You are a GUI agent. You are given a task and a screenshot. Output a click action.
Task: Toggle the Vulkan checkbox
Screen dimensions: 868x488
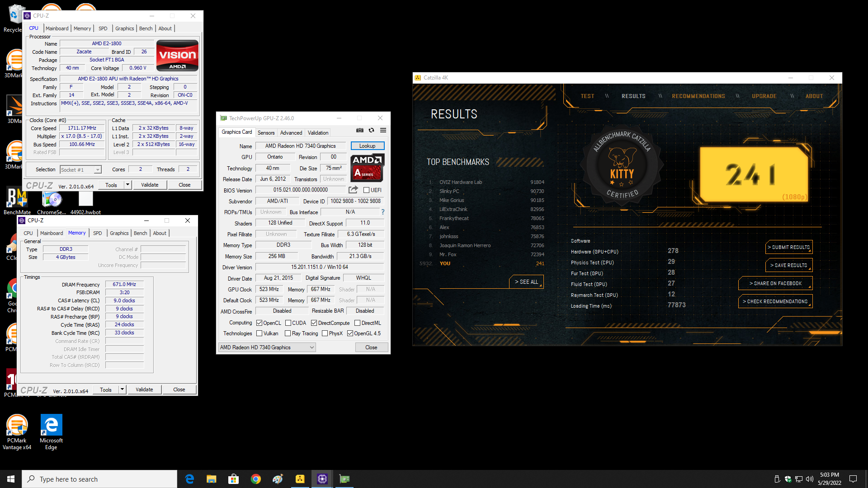(259, 333)
